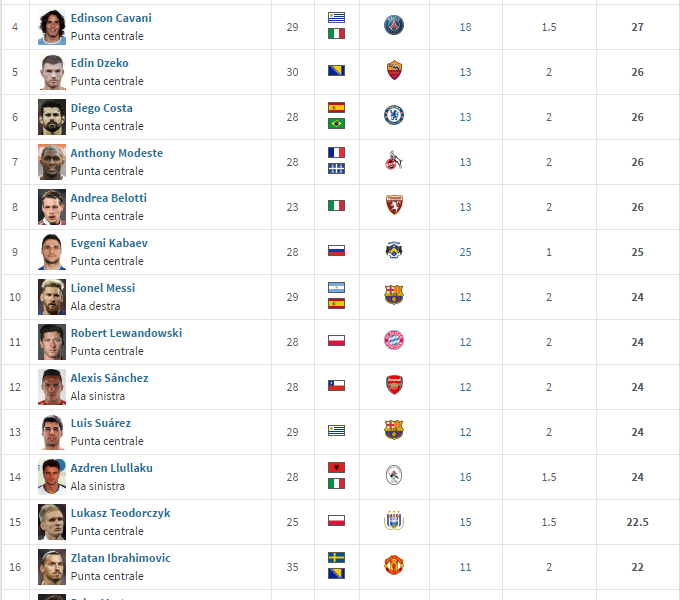Click Andrea Belotti's Torino club crest
Image resolution: width=680 pixels, height=600 pixels.
click(x=394, y=206)
